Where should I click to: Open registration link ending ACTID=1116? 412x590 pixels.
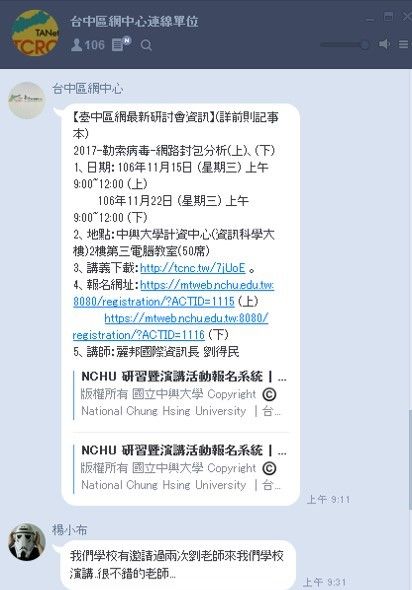tap(170, 326)
